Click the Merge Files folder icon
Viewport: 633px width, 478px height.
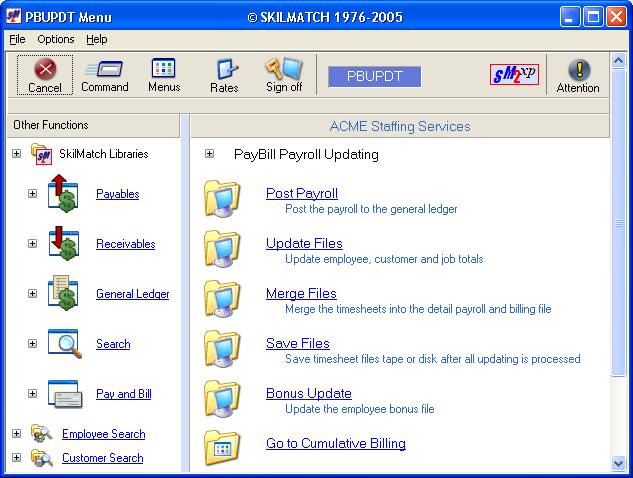[x=222, y=299]
